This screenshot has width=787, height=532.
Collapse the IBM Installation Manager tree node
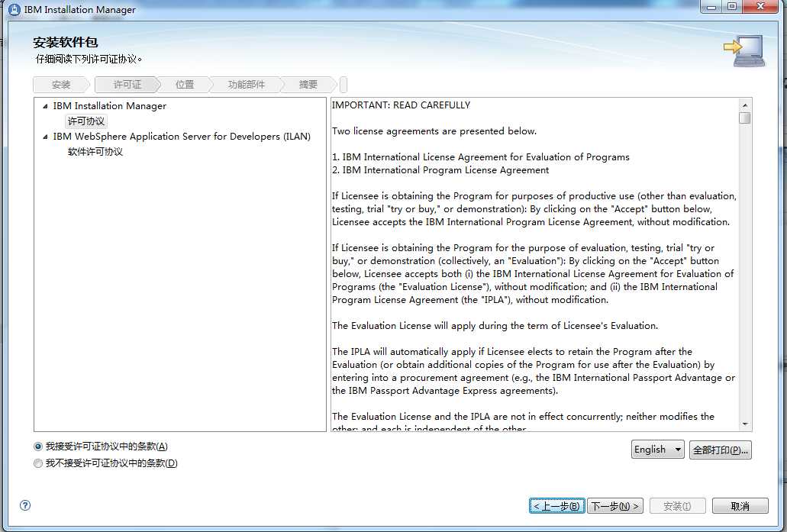tap(45, 106)
